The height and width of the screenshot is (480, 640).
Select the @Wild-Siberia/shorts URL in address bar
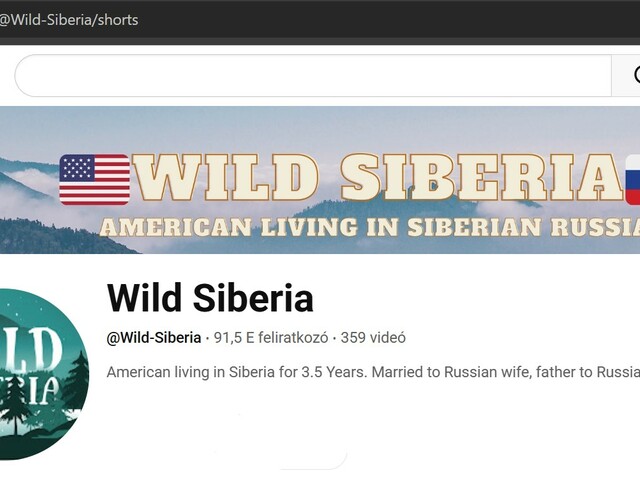[69, 20]
